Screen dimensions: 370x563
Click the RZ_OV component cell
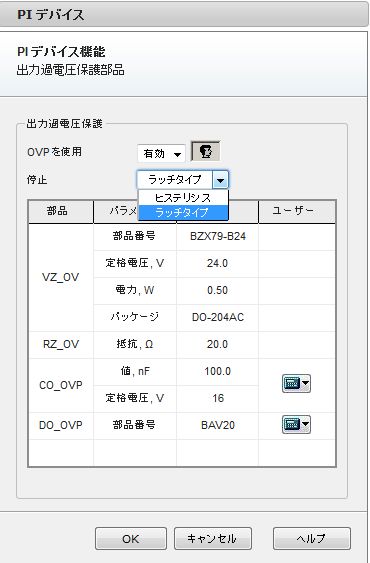(x=61, y=345)
